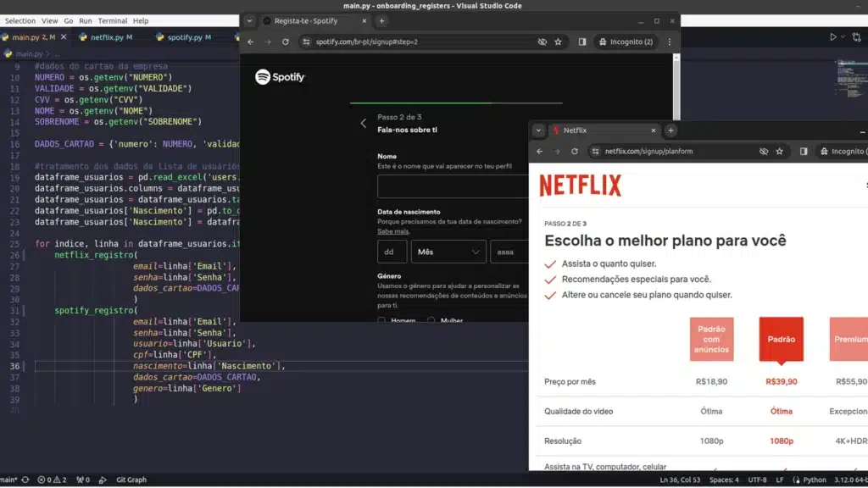Click the synchronize changes icon in the status bar

pos(25,480)
